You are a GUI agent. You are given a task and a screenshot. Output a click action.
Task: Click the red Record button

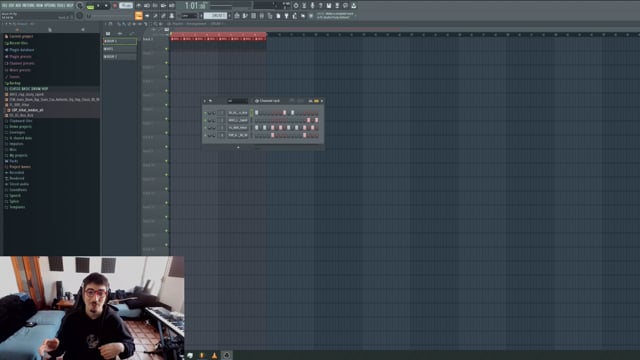115,6
